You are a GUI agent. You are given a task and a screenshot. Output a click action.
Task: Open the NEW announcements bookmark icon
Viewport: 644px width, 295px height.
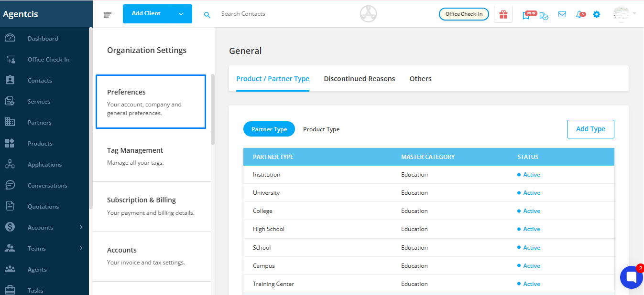527,15
